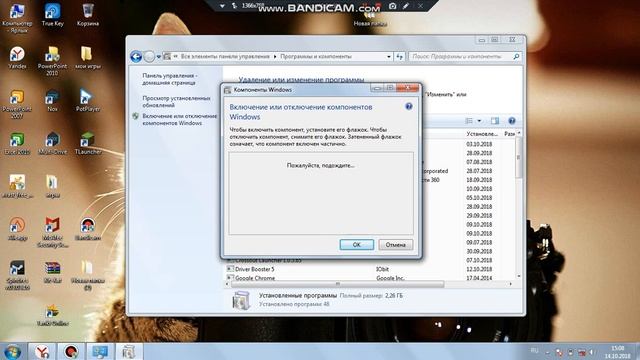Click Программы и компоненты breadcrumb
Image resolution: width=640 pixels, height=360 pixels.
point(316,56)
